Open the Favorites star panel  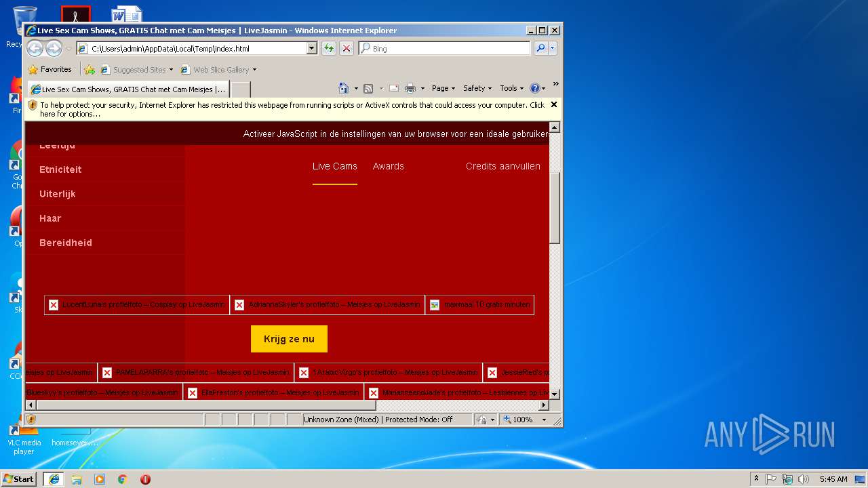tap(50, 69)
